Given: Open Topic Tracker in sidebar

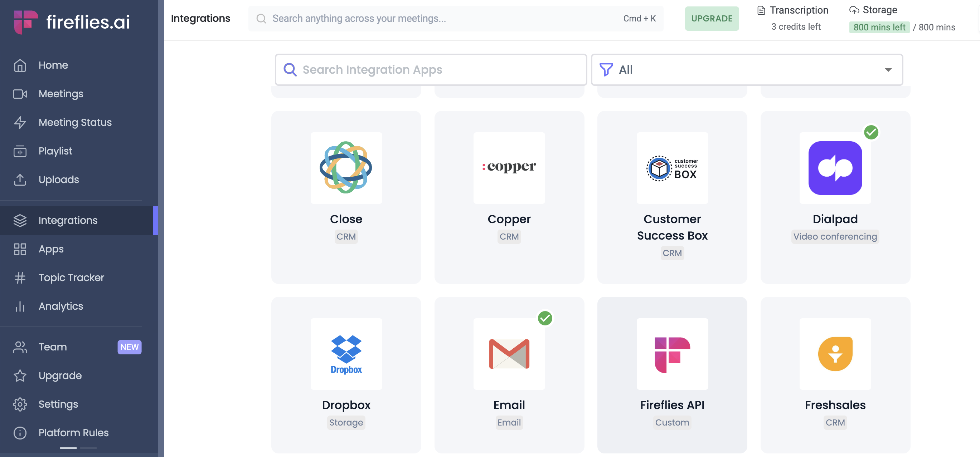Looking at the screenshot, I should [71, 277].
